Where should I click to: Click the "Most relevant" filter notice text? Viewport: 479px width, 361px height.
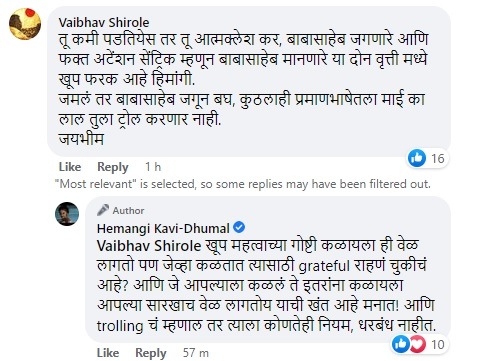tap(243, 184)
